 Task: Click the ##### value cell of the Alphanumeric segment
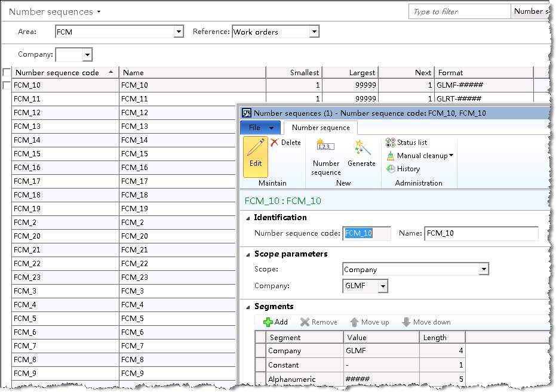pyautogui.click(x=381, y=378)
